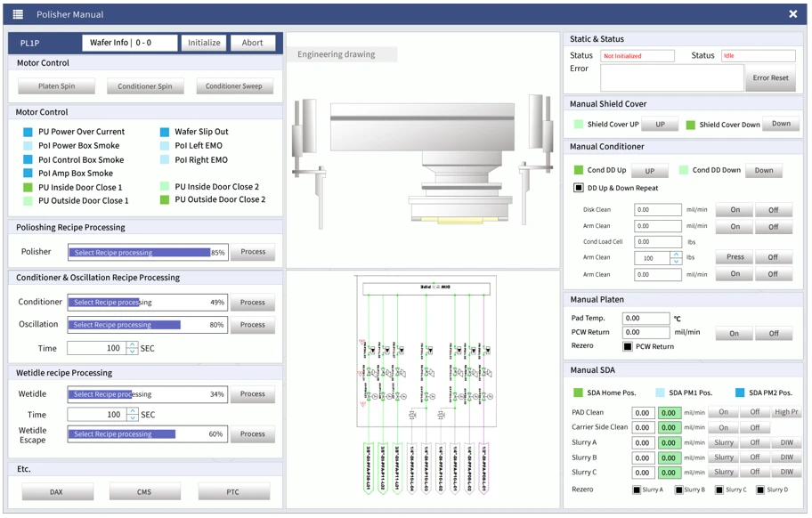This screenshot has height=518, width=812.
Task: Turn PAD Clean On
Action: pyautogui.click(x=724, y=412)
